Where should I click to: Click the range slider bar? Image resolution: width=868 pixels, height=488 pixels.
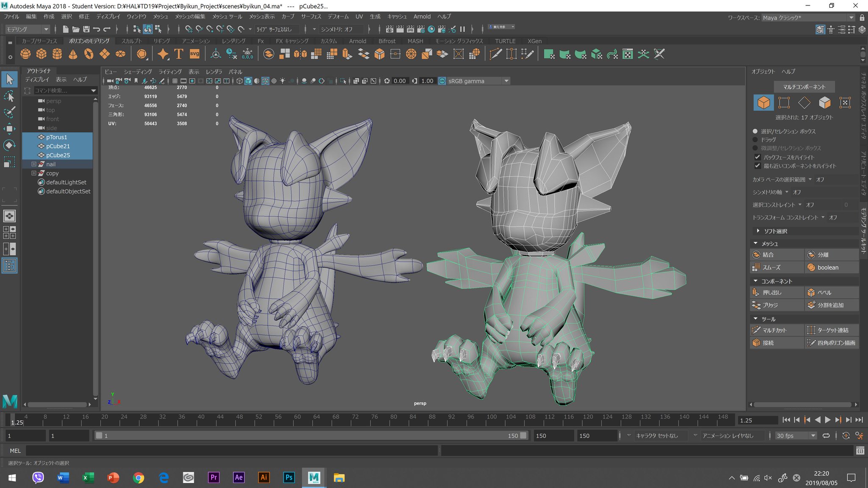pos(309,435)
